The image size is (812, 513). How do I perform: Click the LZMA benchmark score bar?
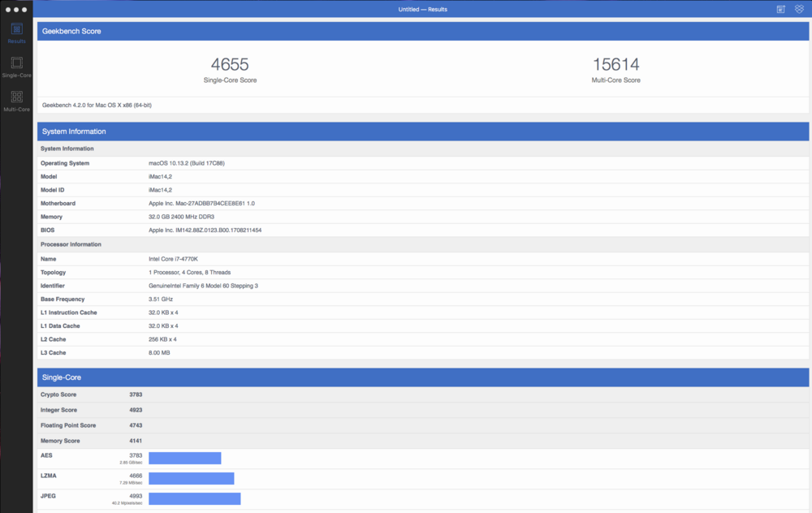pyautogui.click(x=191, y=478)
